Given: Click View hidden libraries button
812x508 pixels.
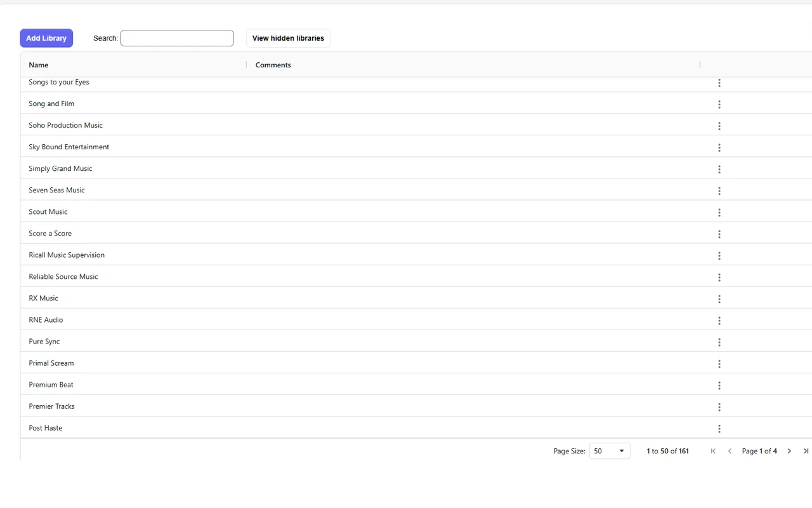Looking at the screenshot, I should 288,38.
